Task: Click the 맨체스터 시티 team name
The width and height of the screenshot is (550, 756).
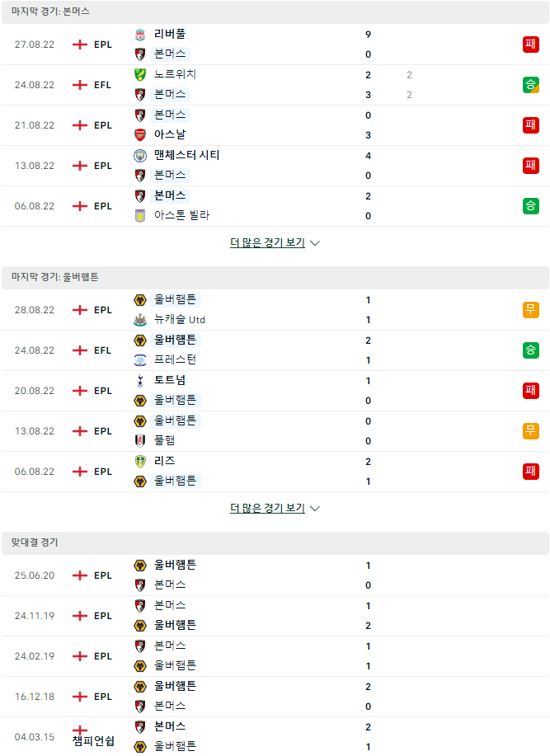Action: click(186, 155)
